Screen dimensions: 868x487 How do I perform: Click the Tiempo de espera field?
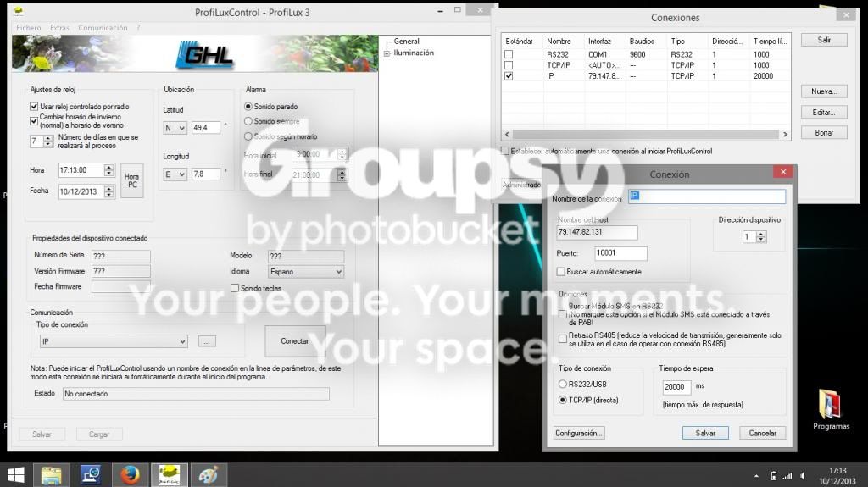pos(676,387)
